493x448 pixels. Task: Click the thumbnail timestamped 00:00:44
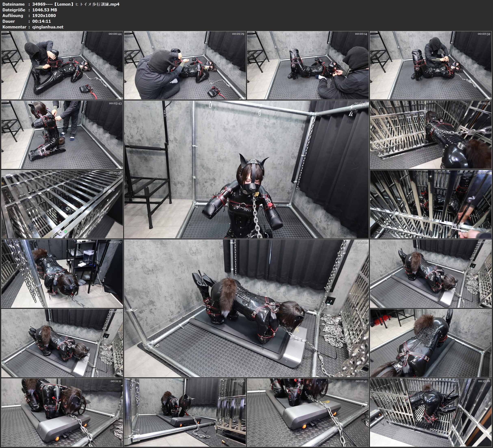tap(62, 65)
